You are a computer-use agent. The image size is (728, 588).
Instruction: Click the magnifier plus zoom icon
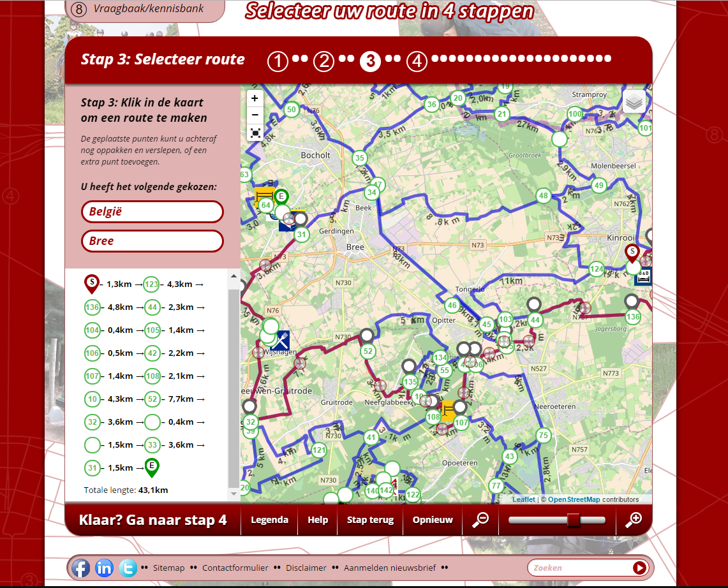pyautogui.click(x=633, y=520)
